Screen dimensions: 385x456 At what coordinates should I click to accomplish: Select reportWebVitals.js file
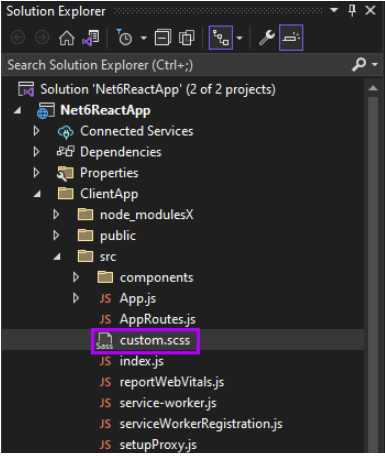tap(172, 382)
